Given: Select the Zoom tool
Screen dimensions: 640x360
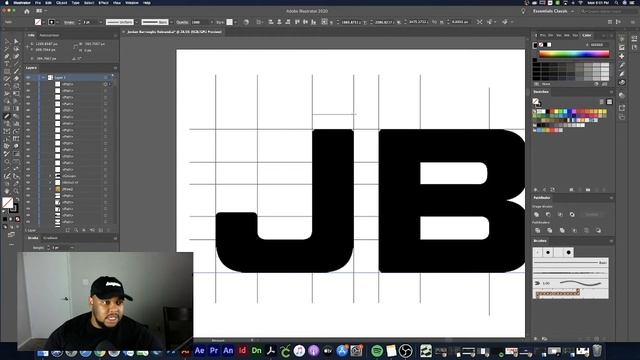Looking at the screenshot, I should pyautogui.click(x=16, y=191).
